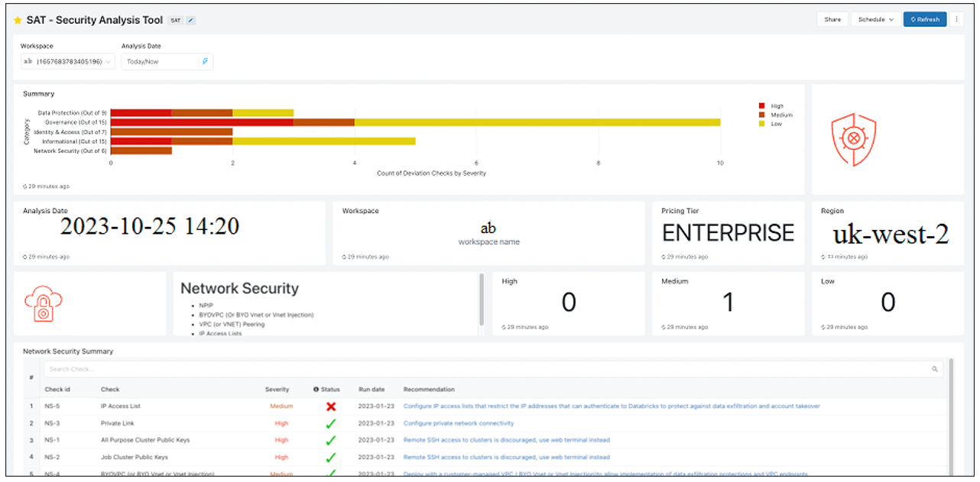This screenshot has width=980, height=482.
Task: Click the Share button
Action: coord(832,19)
